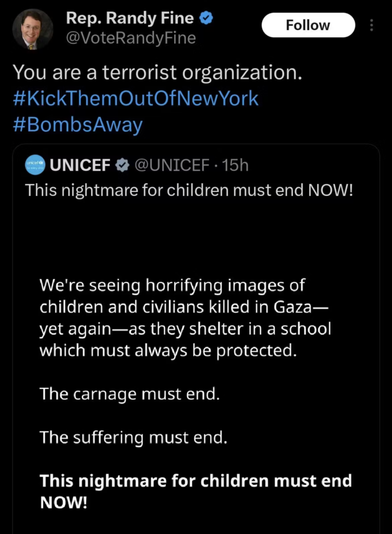Open the #BombsAway hashtag
This screenshot has width=392, height=534.
coord(77,125)
